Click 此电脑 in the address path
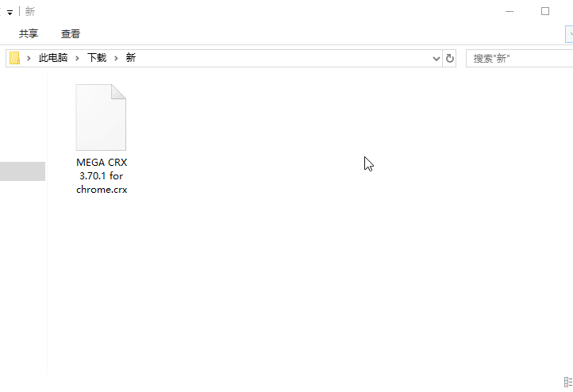Image resolution: width=573 pixels, height=392 pixels. 53,58
